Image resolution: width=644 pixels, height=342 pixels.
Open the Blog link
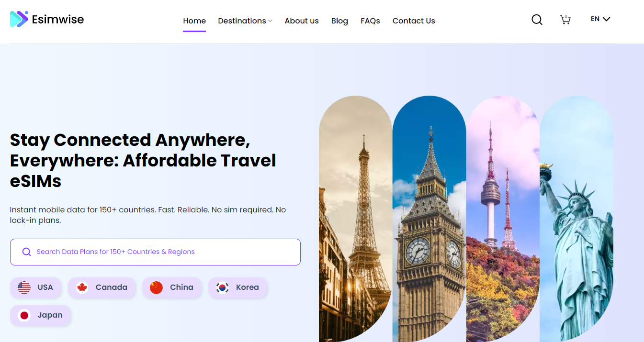(x=339, y=21)
